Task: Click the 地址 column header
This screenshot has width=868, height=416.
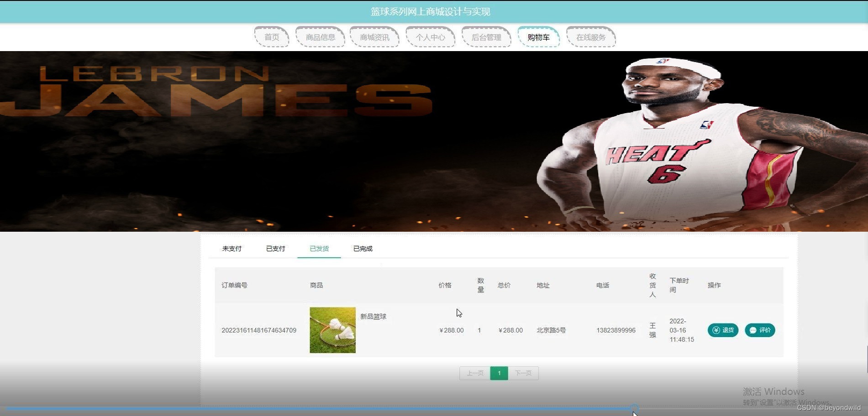Action: point(543,285)
